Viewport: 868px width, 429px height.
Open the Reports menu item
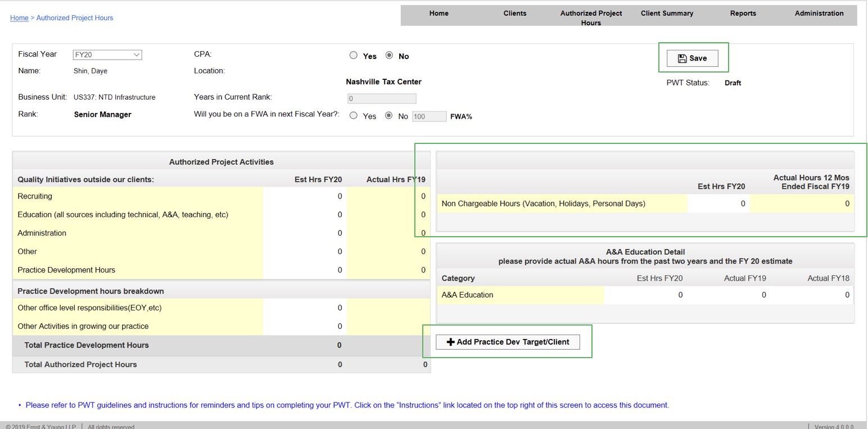(x=743, y=13)
